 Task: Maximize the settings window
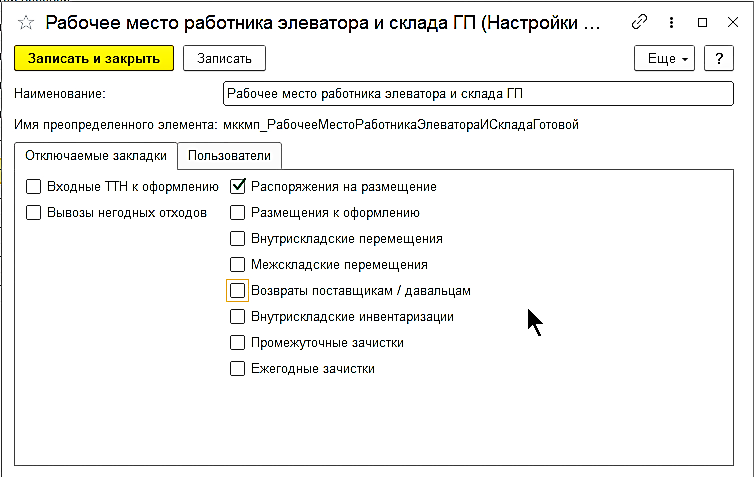point(702,22)
